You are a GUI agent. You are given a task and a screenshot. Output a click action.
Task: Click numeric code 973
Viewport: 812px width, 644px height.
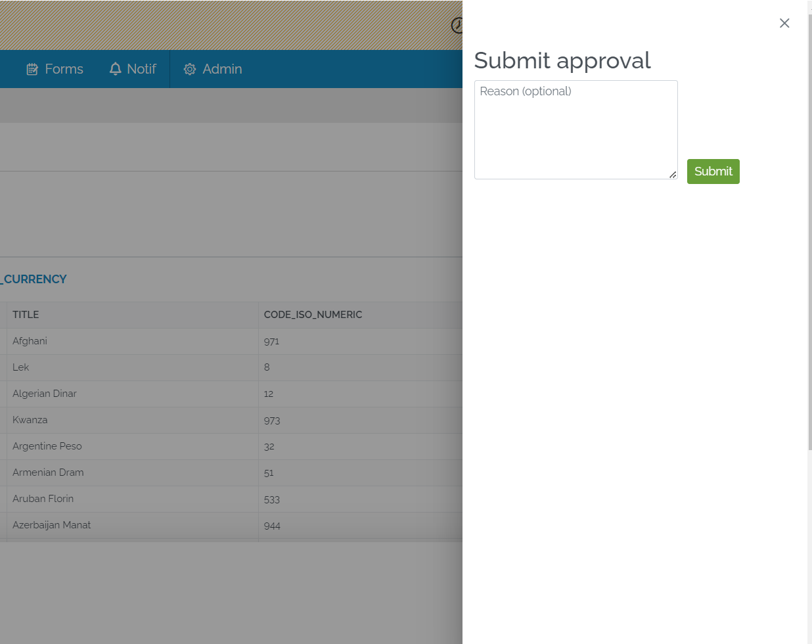click(x=272, y=421)
